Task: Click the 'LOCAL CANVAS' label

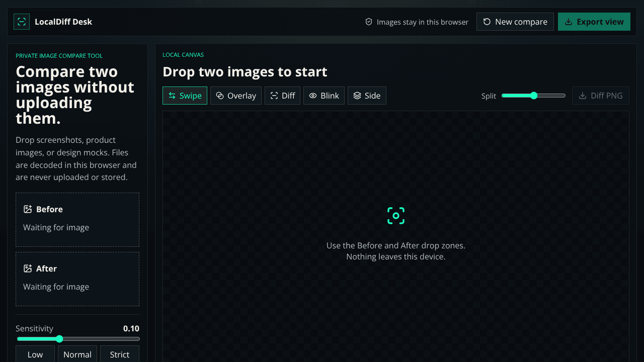Action: click(183, 55)
